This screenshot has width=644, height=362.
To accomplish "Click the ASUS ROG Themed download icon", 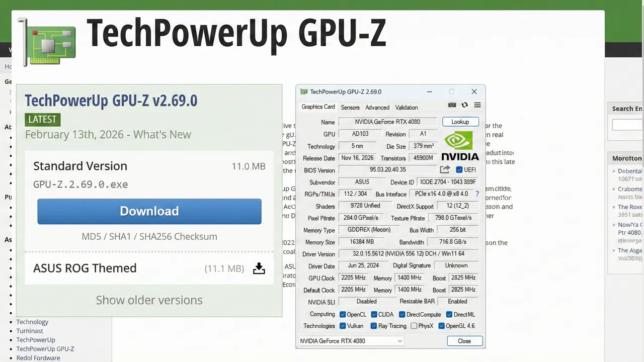I will tap(259, 268).
